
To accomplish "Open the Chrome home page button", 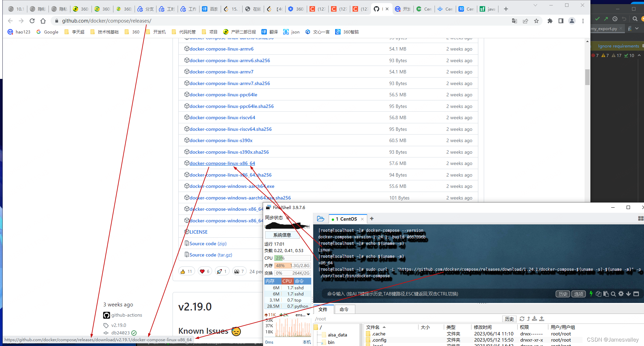I will [x=43, y=21].
